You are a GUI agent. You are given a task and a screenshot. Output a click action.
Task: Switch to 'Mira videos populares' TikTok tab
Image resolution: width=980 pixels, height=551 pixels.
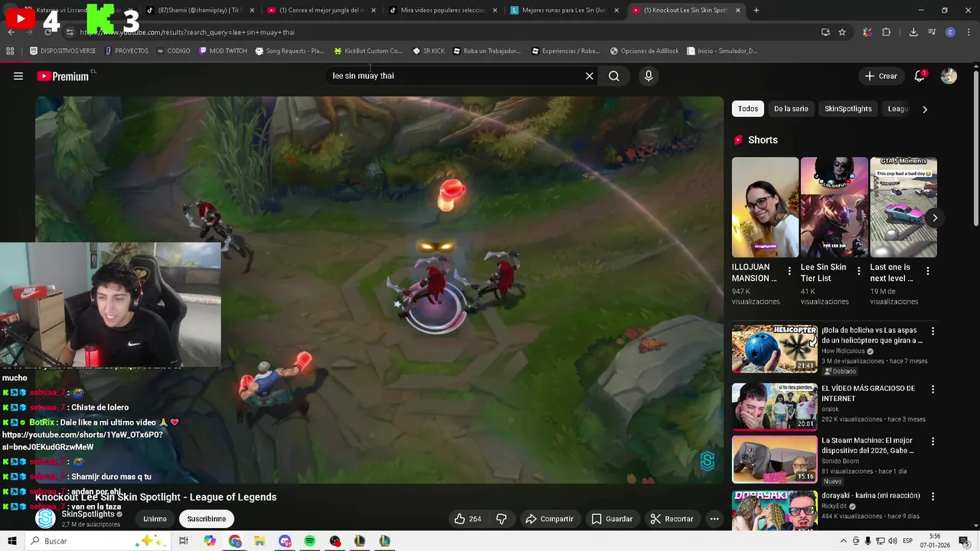(443, 10)
